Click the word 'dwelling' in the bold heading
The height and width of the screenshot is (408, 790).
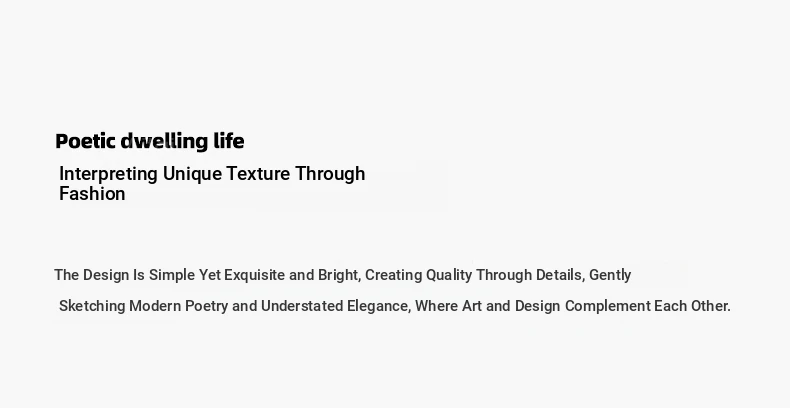(164, 142)
